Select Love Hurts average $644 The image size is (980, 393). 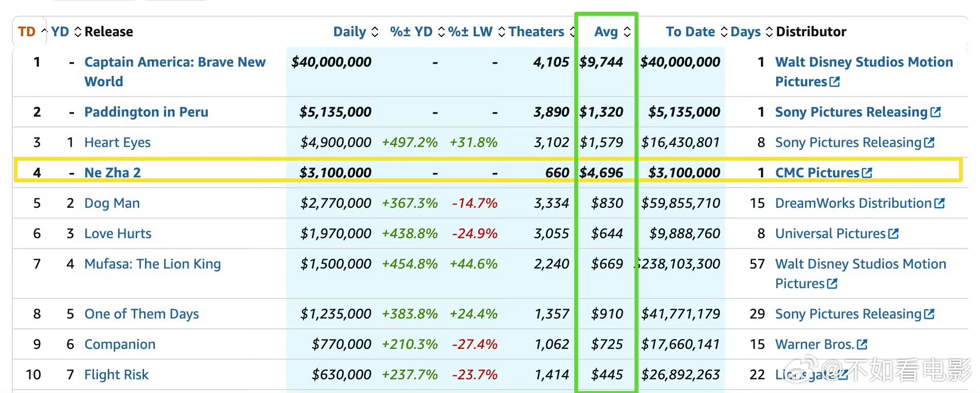(x=607, y=234)
